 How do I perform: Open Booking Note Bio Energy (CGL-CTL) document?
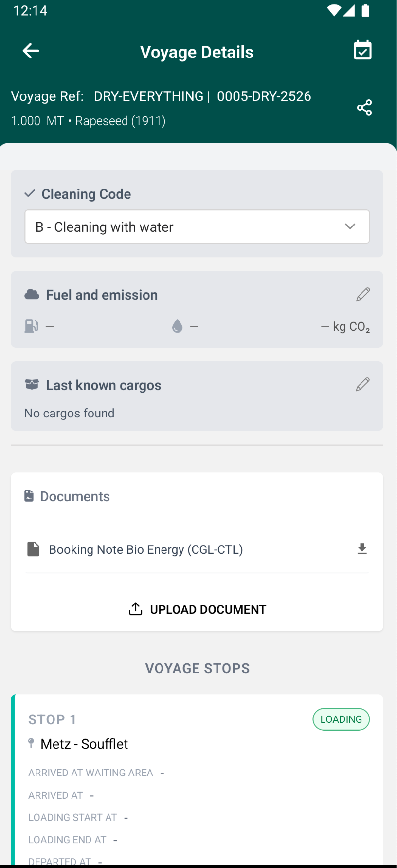pyautogui.click(x=146, y=549)
